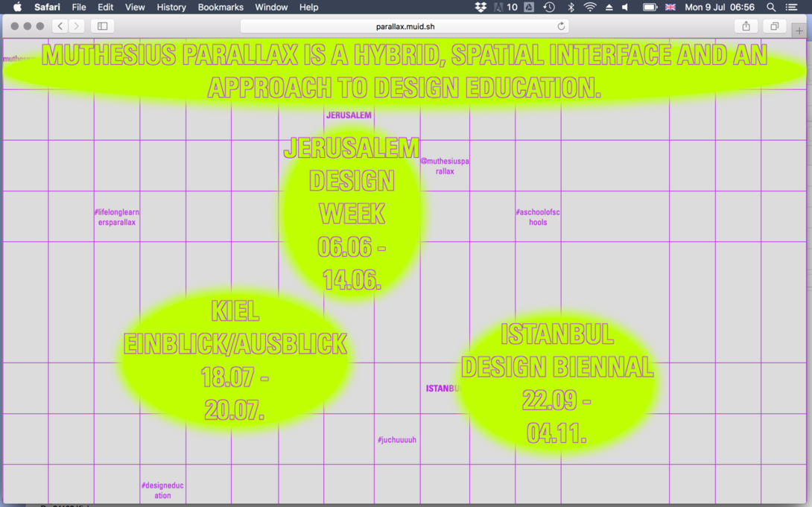Open the volume control icon
The image size is (812, 507).
pos(625,7)
